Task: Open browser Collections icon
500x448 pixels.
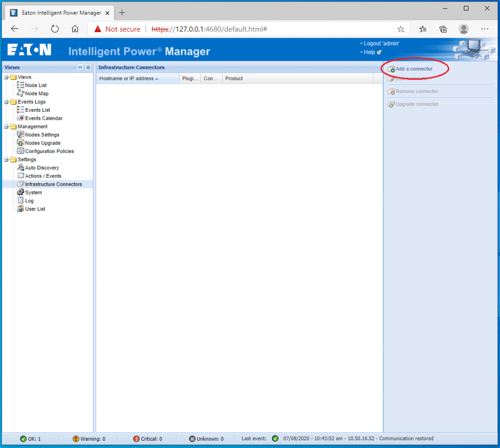Action: click(443, 29)
